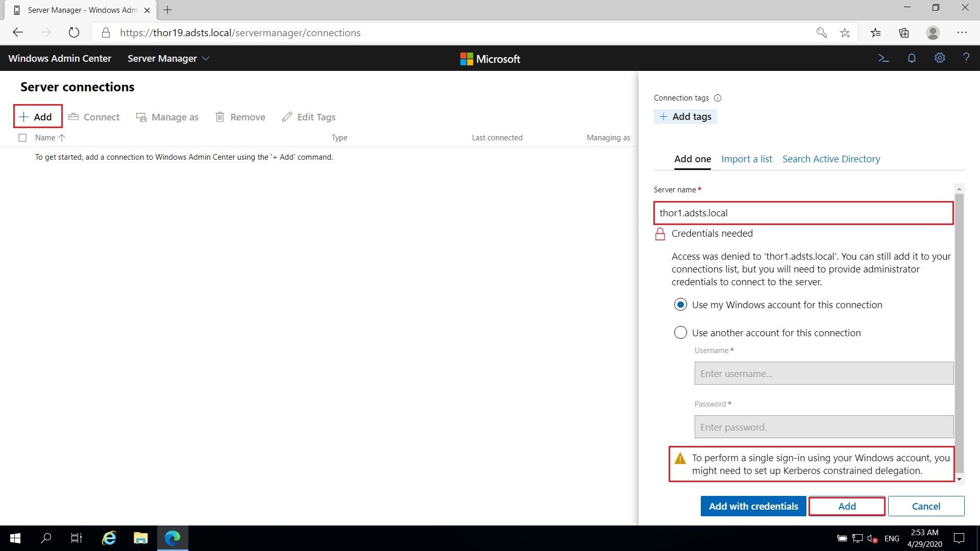
Task: Click the browser address bar URL
Action: click(x=240, y=33)
